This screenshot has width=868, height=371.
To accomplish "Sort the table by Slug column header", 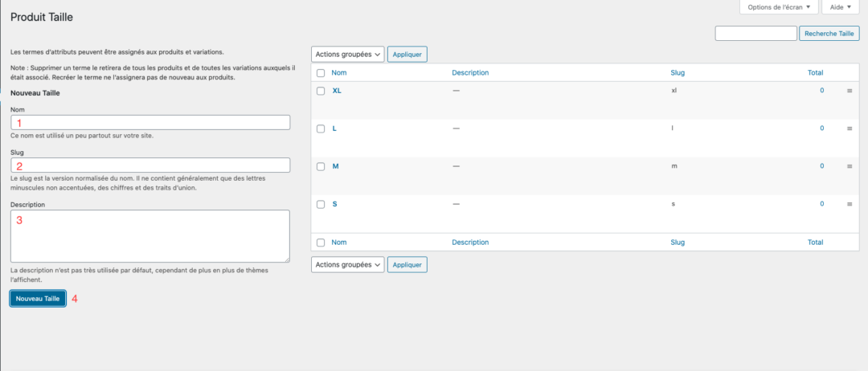I will coord(677,72).
